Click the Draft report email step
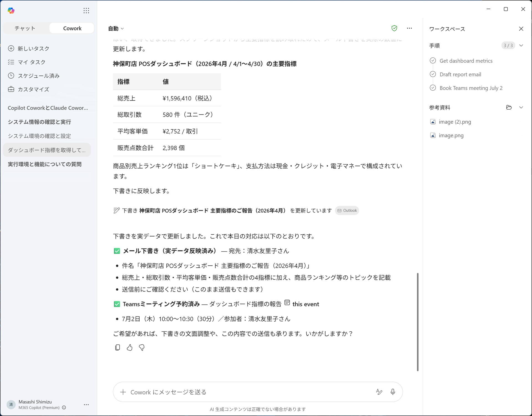Image resolution: width=532 pixels, height=416 pixels. 460,74
